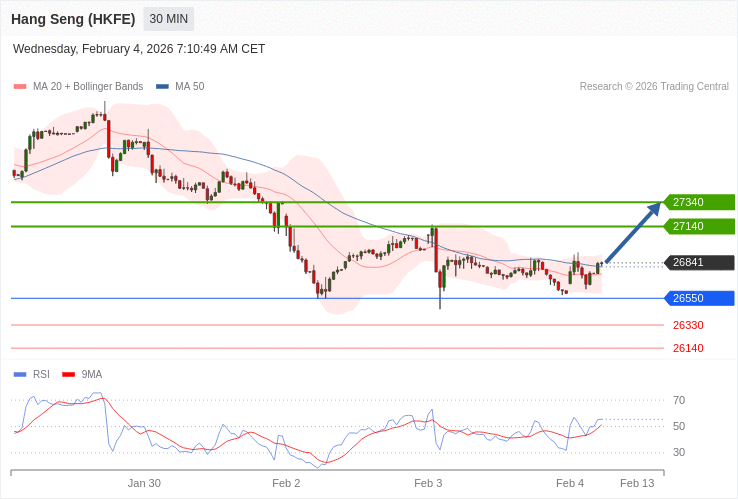
Task: Click the 9MA legend swatch
Action: click(x=69, y=375)
